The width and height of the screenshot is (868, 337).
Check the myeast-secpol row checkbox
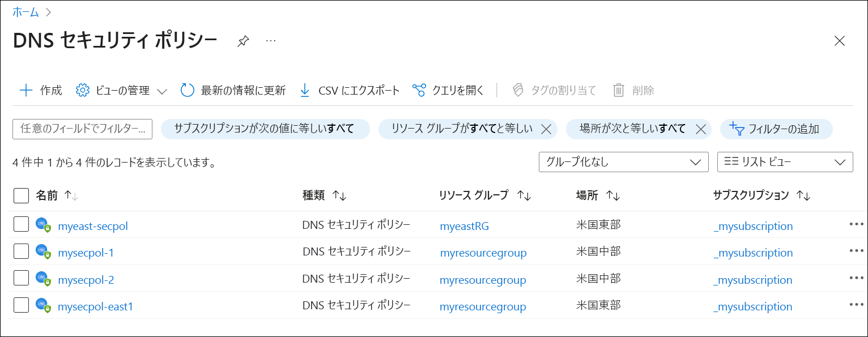pyautogui.click(x=21, y=224)
